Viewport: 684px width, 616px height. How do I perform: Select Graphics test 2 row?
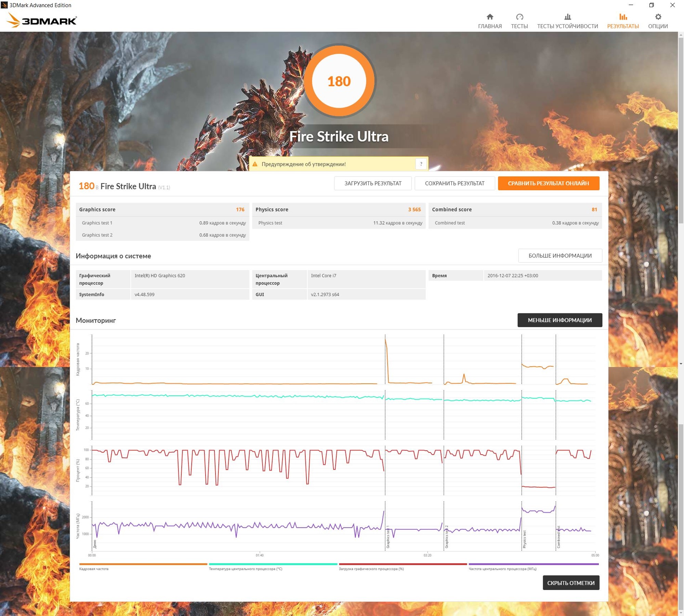[x=162, y=235]
